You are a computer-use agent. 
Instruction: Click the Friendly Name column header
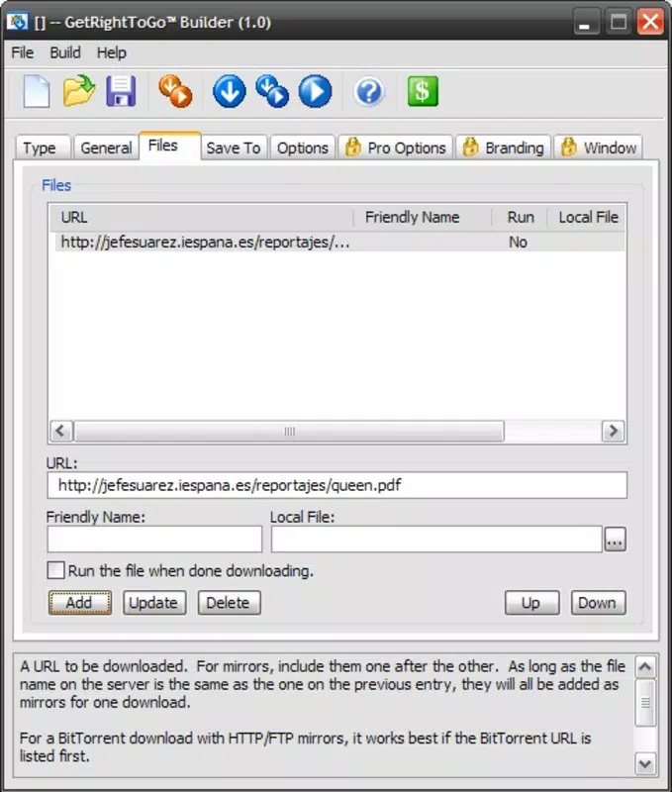tap(423, 217)
